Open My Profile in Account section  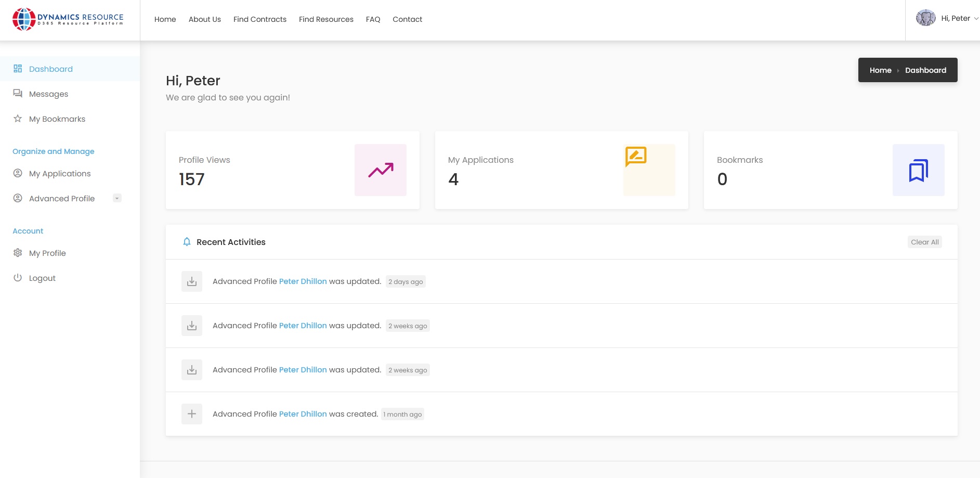[x=47, y=253]
